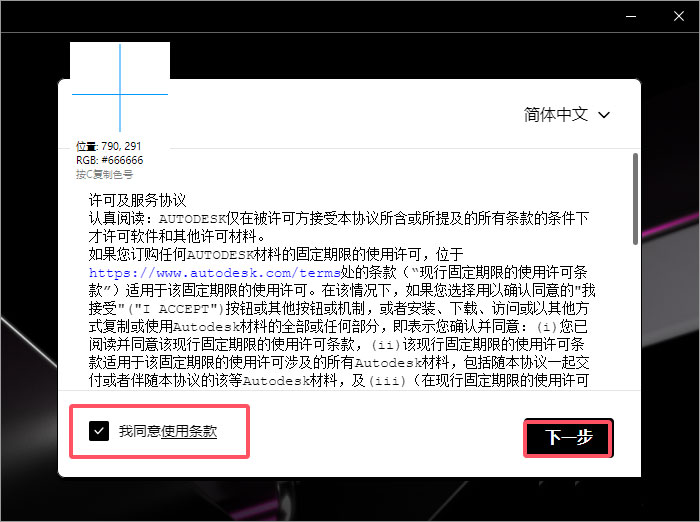The image size is (700, 522).
Task: Click the 位置 790, 291 coordinate readout
Action: tap(108, 146)
